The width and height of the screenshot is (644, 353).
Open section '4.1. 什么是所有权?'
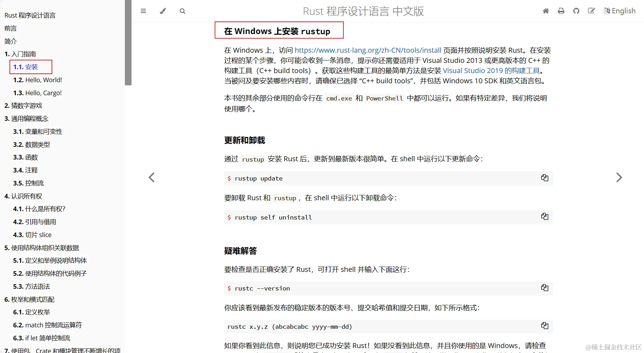click(x=39, y=209)
